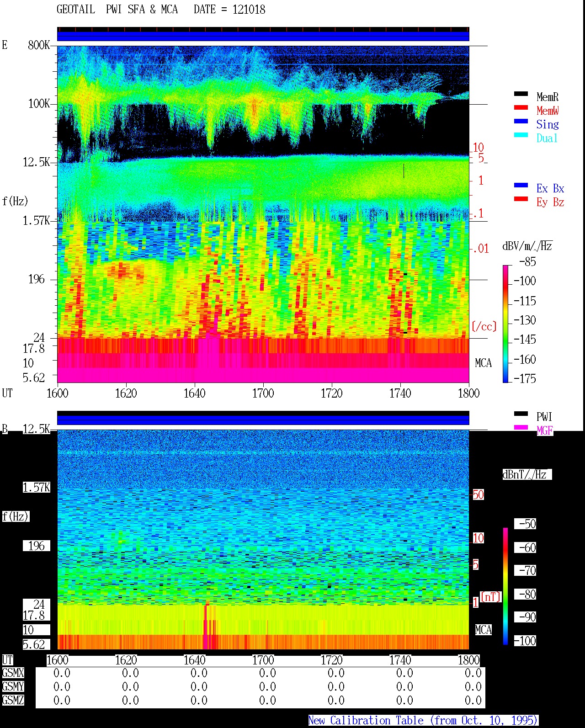Image resolution: width=585 pixels, height=728 pixels.
Task: Click the 1800 time tick under the E spectrogram
Action: (x=469, y=393)
